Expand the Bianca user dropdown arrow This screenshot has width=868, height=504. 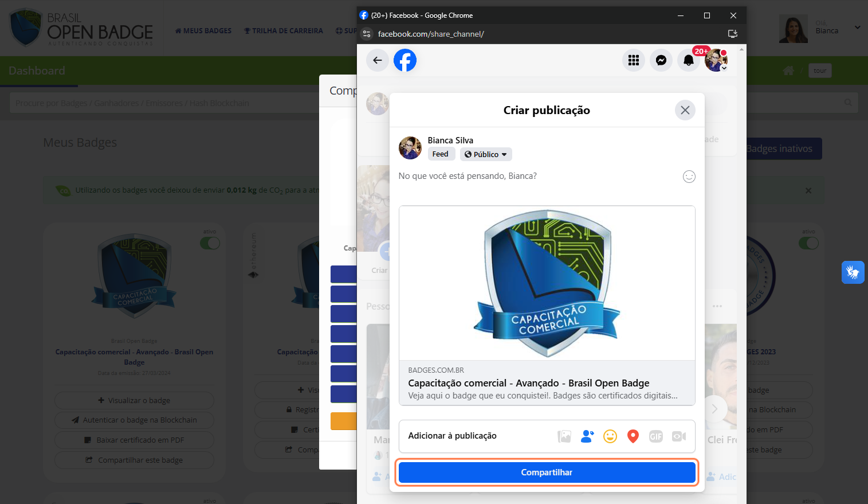pos(858,28)
